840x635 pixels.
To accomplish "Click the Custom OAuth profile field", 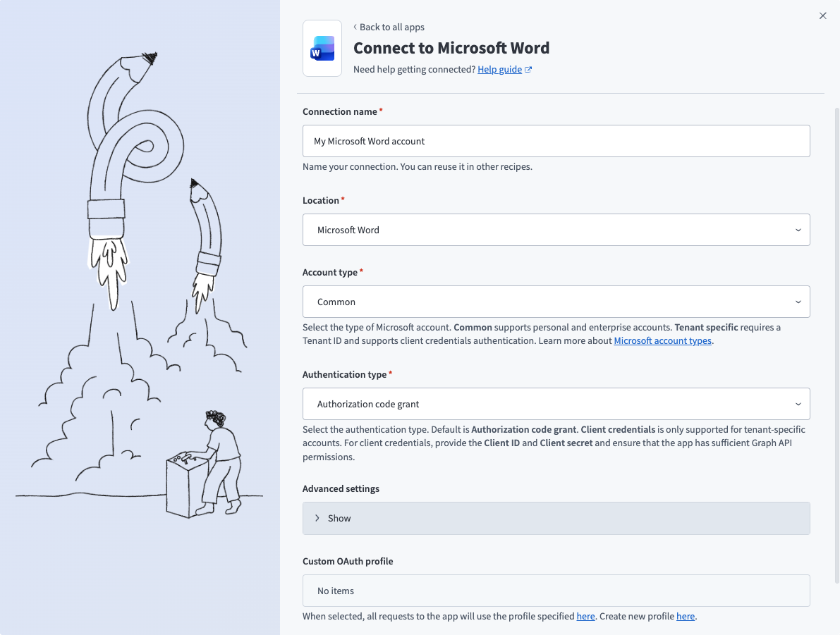I will point(556,591).
